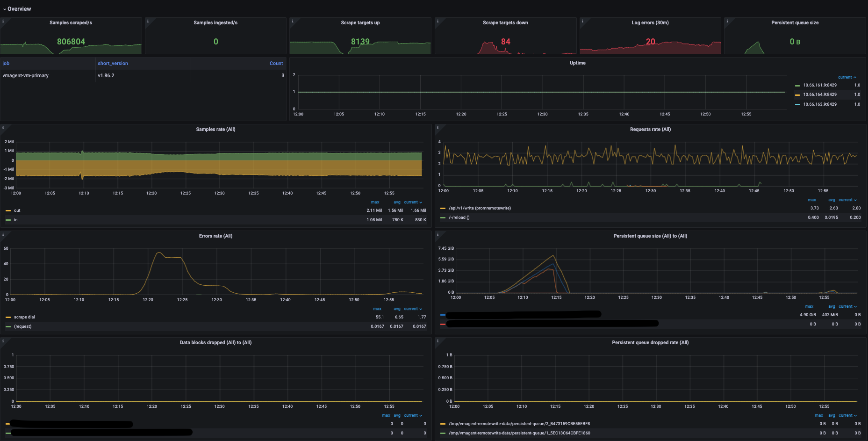Open info icon on Scrape targets down panel

(438, 21)
